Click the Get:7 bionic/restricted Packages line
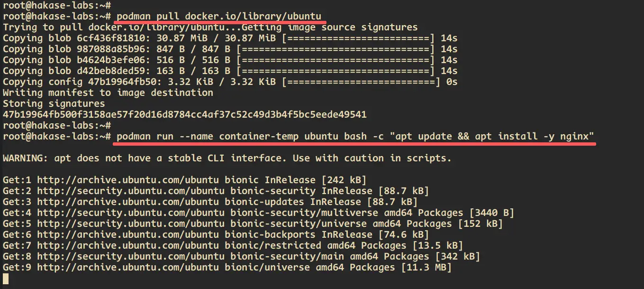644x289 pixels. pos(233,245)
